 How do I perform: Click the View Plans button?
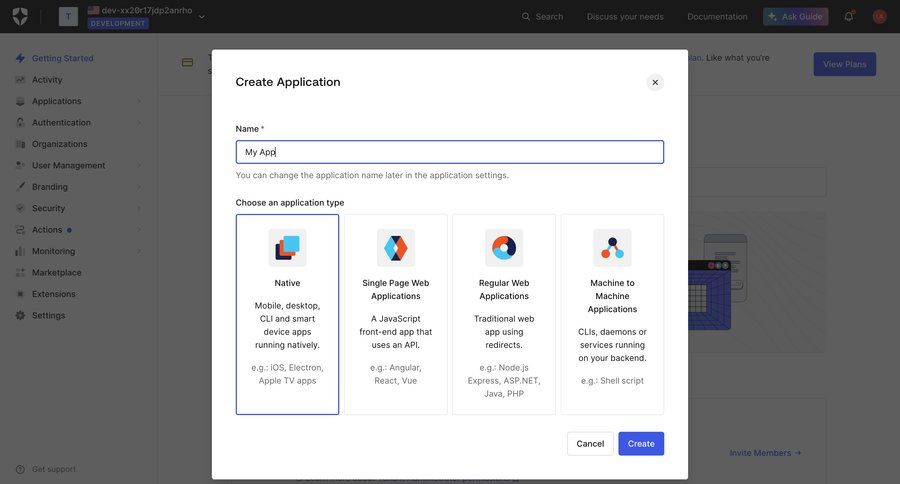(x=844, y=64)
